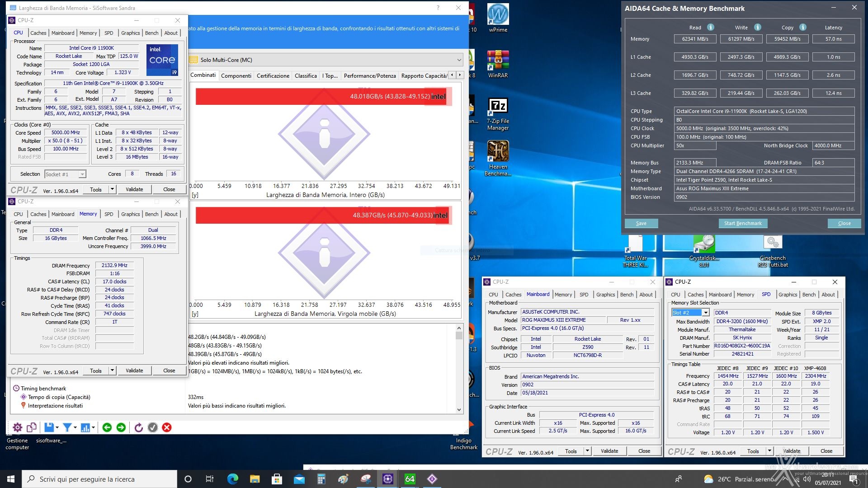This screenshot has height=488, width=868.
Task: Cancel with the red X icon
Action: [x=167, y=427]
